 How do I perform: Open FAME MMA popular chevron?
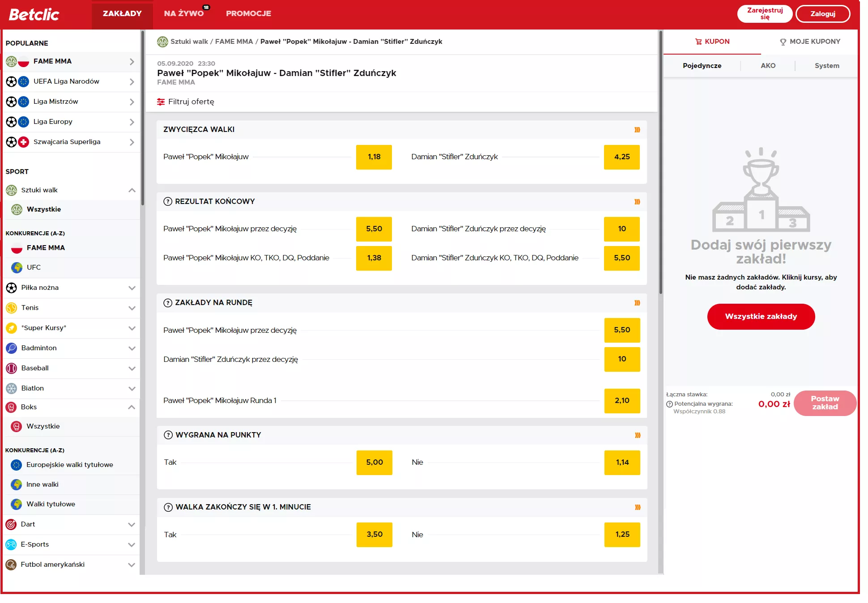click(x=132, y=62)
